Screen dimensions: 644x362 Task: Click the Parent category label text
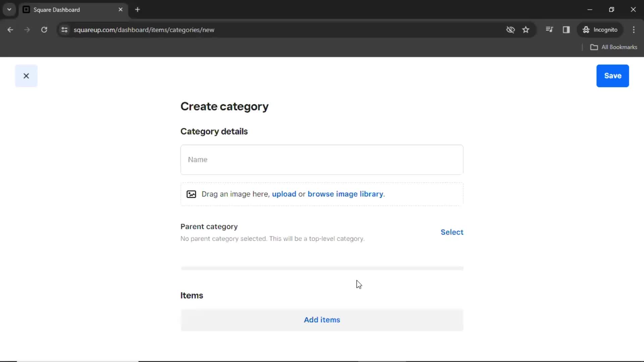click(x=209, y=227)
